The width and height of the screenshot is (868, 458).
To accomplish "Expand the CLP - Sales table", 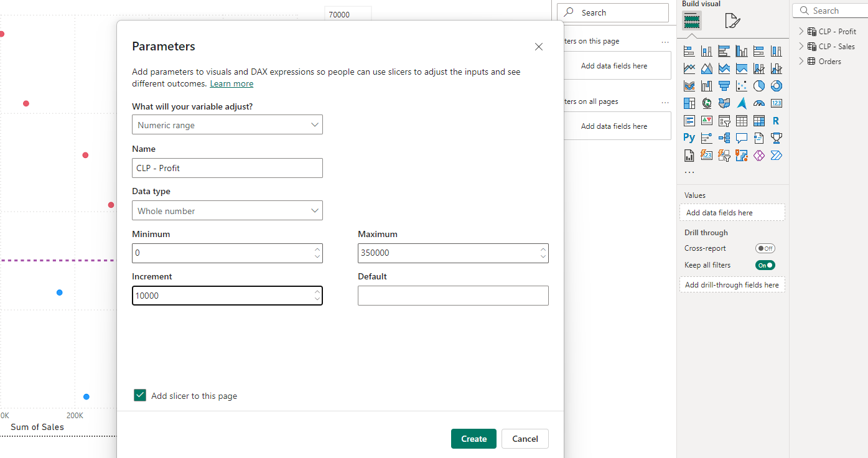I will click(x=801, y=47).
